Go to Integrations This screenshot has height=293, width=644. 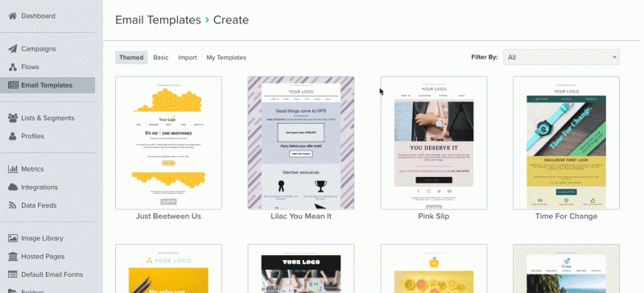click(39, 187)
